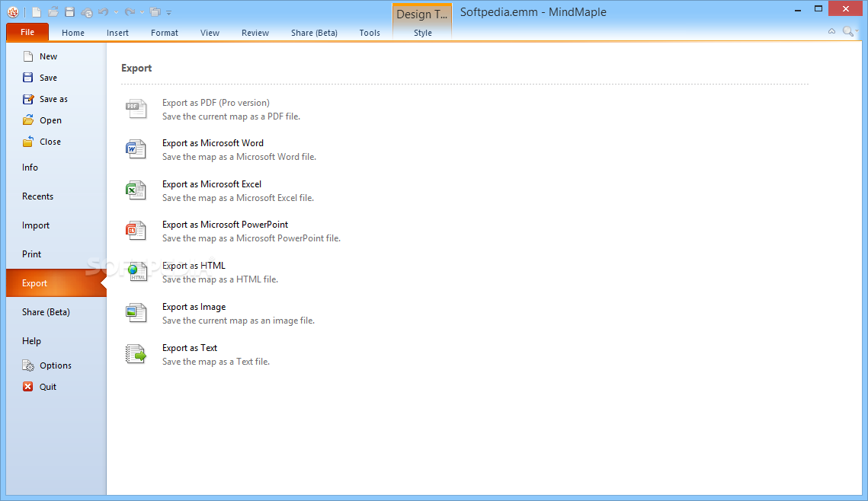Click the undo arrow icon

tap(103, 11)
